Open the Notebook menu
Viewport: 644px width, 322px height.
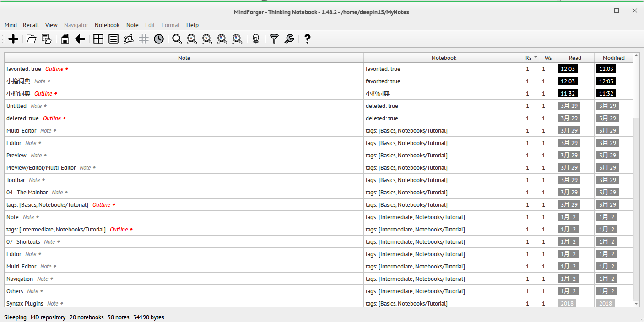(x=107, y=25)
